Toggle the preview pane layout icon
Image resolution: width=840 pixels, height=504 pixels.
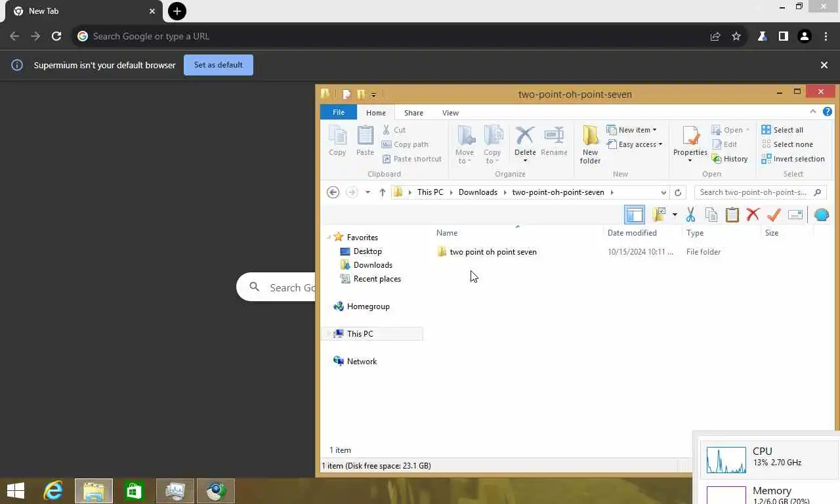(x=635, y=215)
